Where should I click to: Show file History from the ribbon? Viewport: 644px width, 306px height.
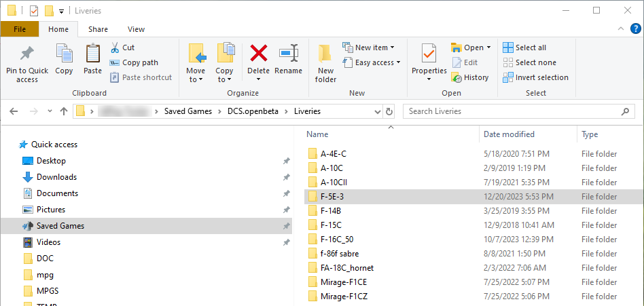tap(470, 77)
